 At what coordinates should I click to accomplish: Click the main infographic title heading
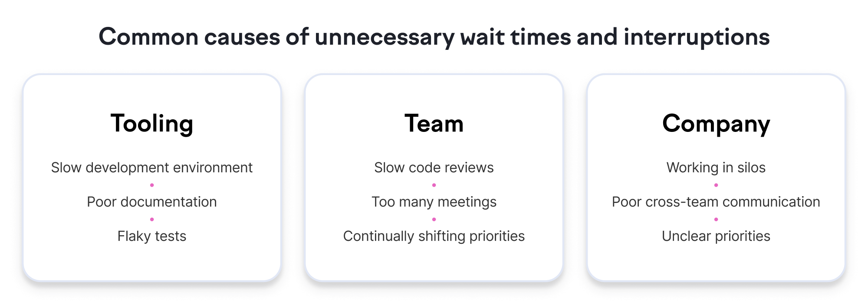point(434,37)
